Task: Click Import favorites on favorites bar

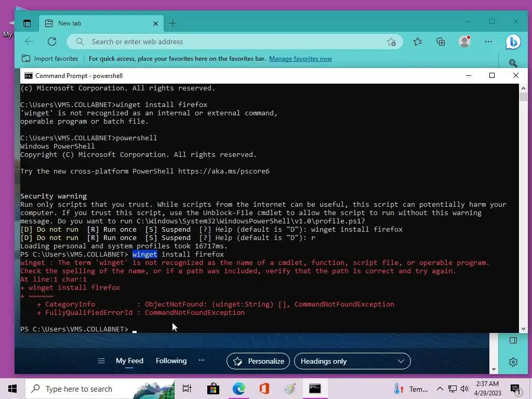Action: pyautogui.click(x=50, y=59)
